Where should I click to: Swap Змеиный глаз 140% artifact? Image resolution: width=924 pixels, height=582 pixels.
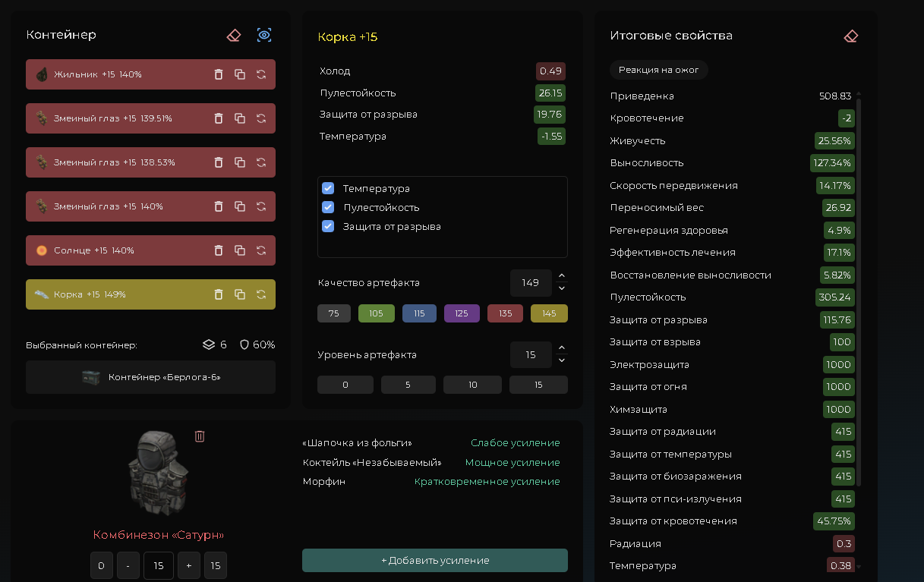tap(261, 206)
